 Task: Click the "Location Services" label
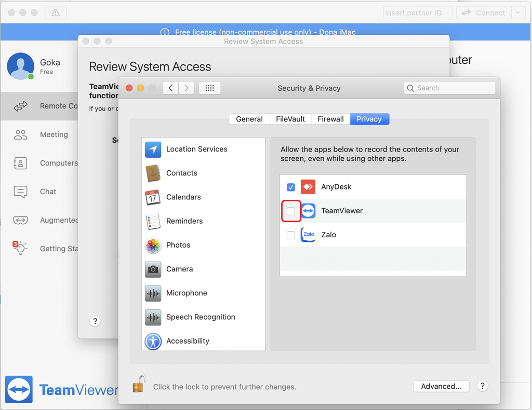coord(197,149)
